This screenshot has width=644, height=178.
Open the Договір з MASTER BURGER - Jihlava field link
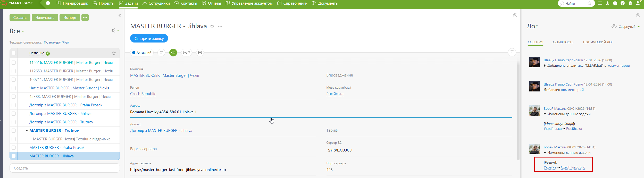coord(161,131)
